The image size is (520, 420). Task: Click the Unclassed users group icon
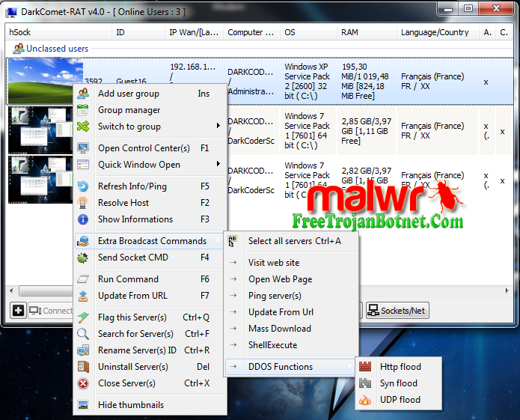click(x=19, y=49)
